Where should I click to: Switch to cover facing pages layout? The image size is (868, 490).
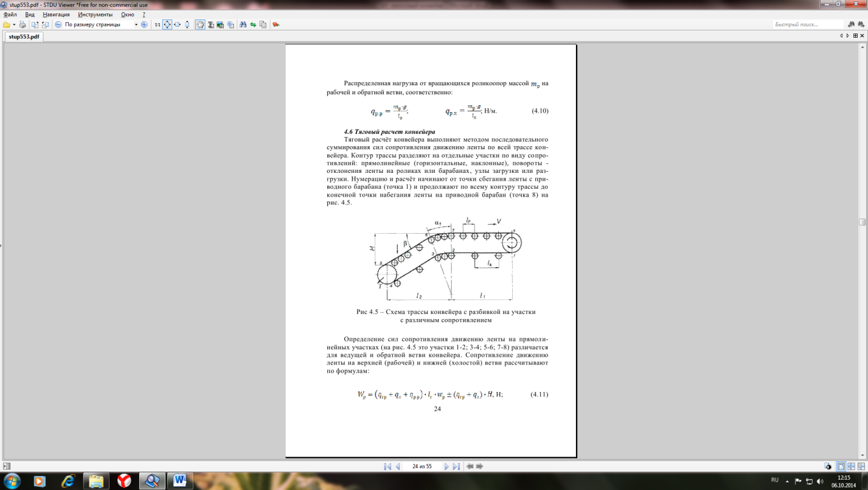pos(861,466)
